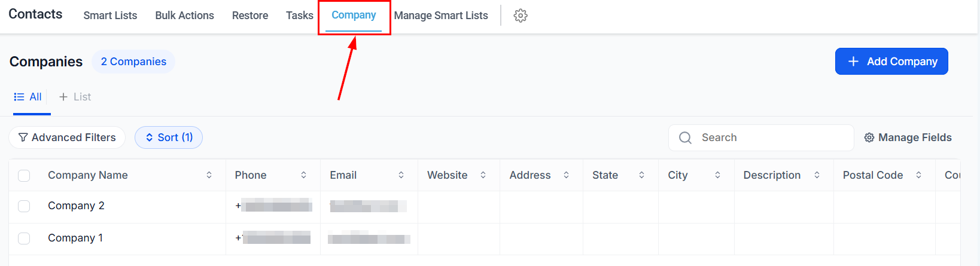Open the Manage Fields options

(908, 137)
